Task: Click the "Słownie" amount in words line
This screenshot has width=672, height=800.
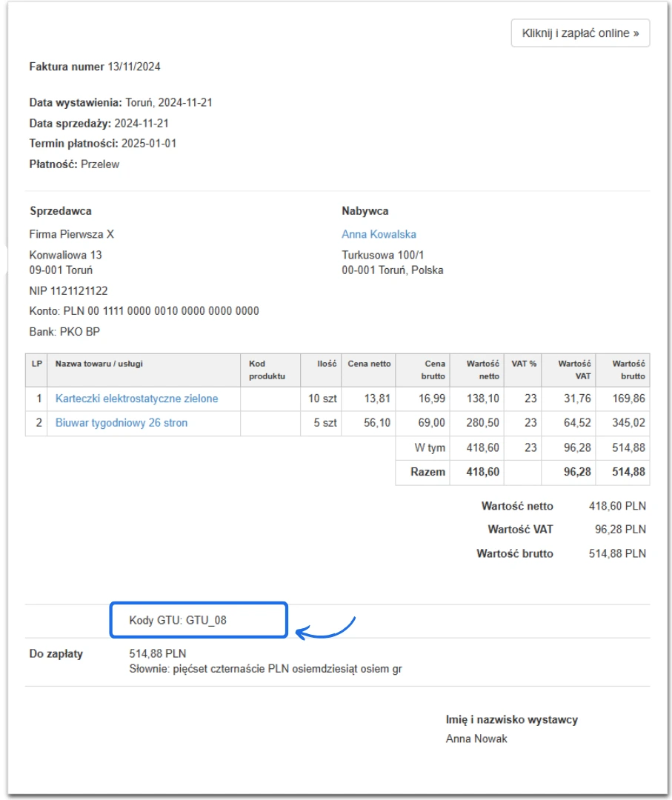Action: 265,669
